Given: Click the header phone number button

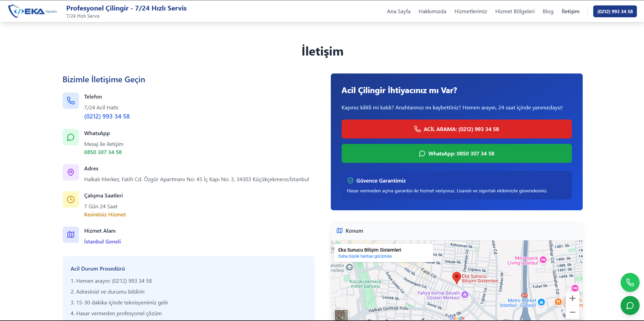Looking at the screenshot, I should coord(615,12).
